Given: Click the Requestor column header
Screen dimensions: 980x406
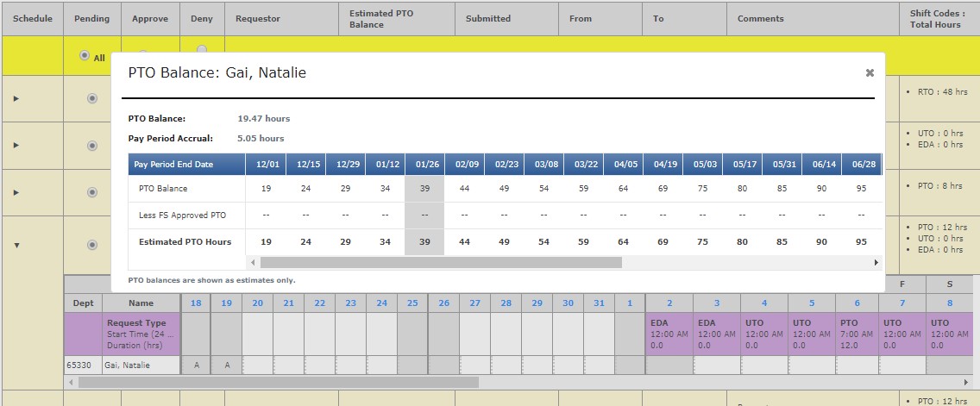Looking at the screenshot, I should pos(258,18).
